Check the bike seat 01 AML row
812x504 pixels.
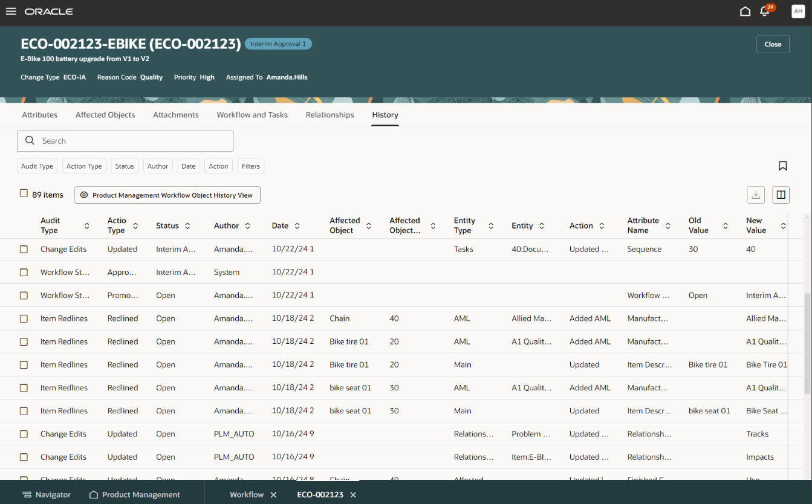coord(24,388)
